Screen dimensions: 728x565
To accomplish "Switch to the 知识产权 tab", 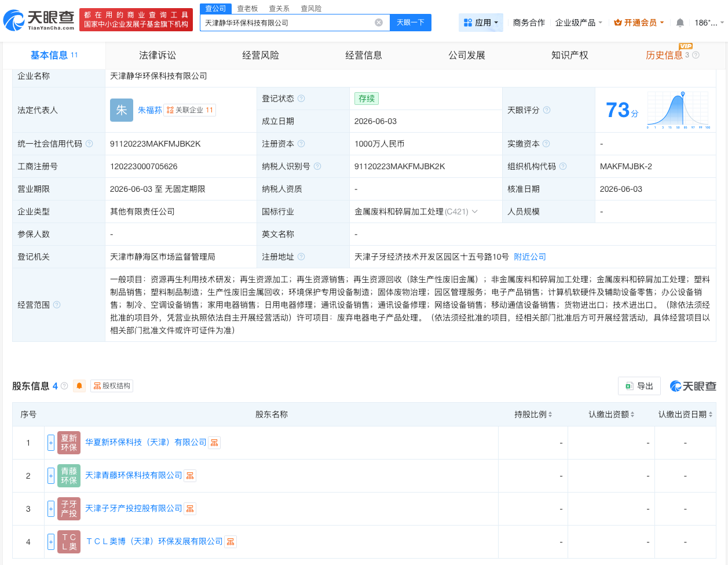I will [x=570, y=55].
